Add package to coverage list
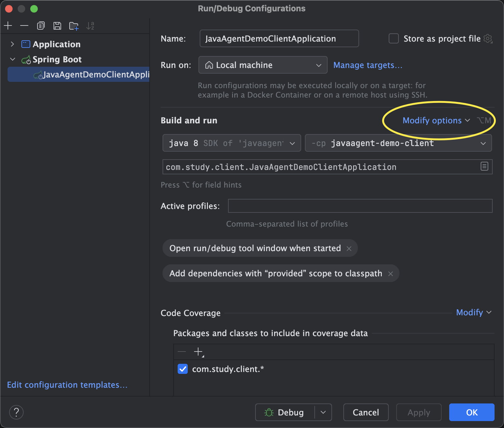Image resolution: width=504 pixels, height=428 pixels. click(199, 352)
